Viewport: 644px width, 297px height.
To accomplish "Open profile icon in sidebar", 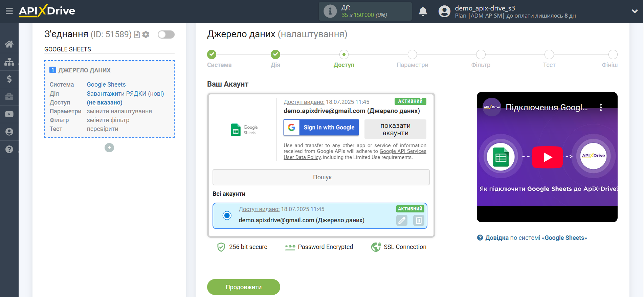I will (x=9, y=132).
